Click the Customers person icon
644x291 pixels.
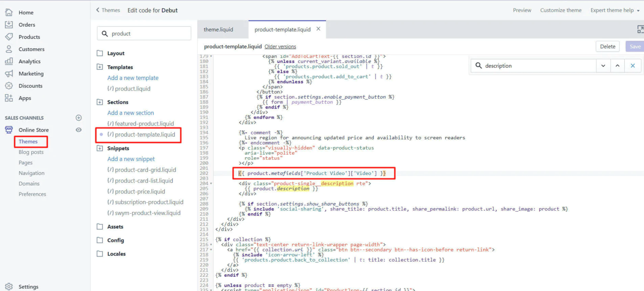tap(8, 49)
